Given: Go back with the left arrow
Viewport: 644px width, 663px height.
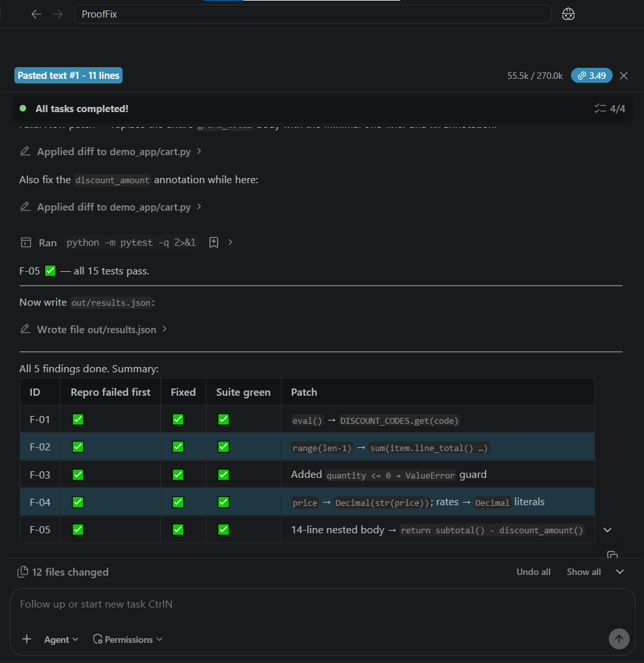Looking at the screenshot, I should (37, 14).
